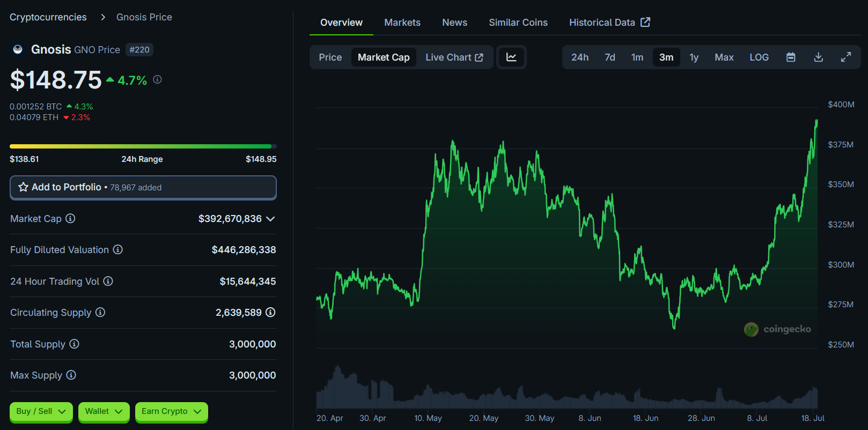Select the 7d time range
Screen dimensions: 868x430
[x=609, y=57]
